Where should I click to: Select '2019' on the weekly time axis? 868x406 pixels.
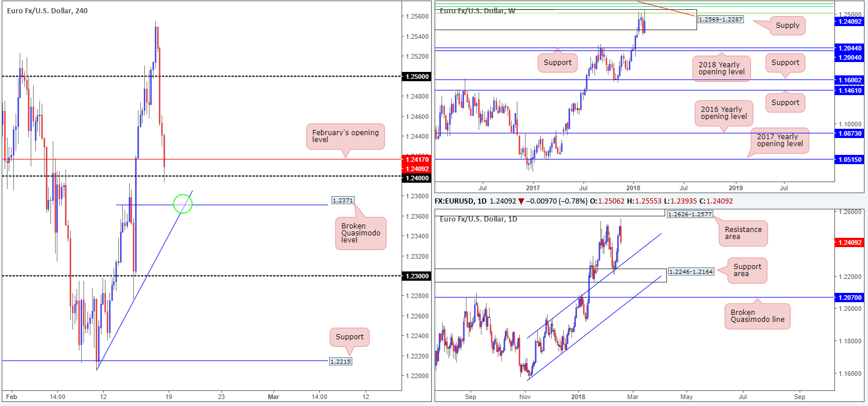735,188
